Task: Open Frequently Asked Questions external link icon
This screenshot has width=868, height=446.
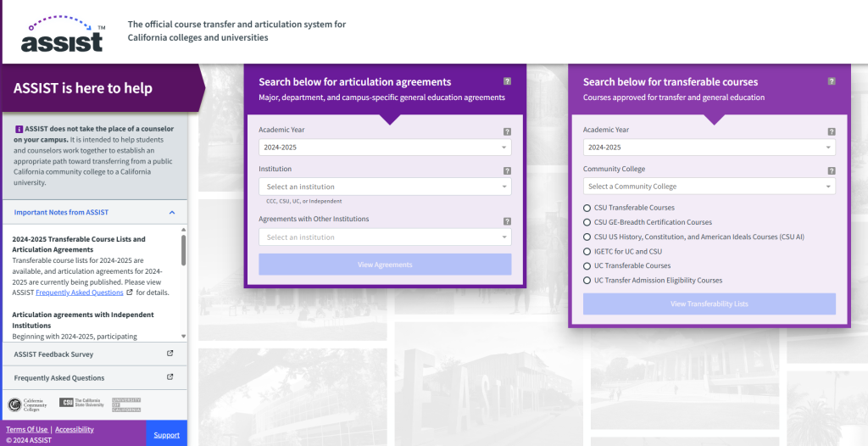Action: 170,377
